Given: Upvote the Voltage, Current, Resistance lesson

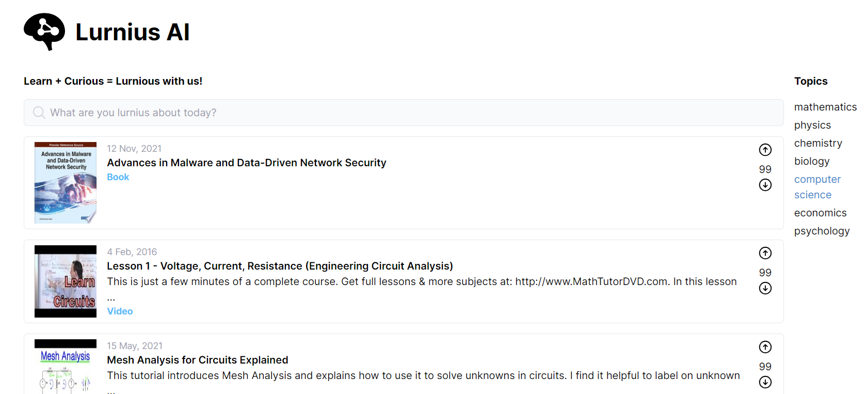Looking at the screenshot, I should coord(765,253).
